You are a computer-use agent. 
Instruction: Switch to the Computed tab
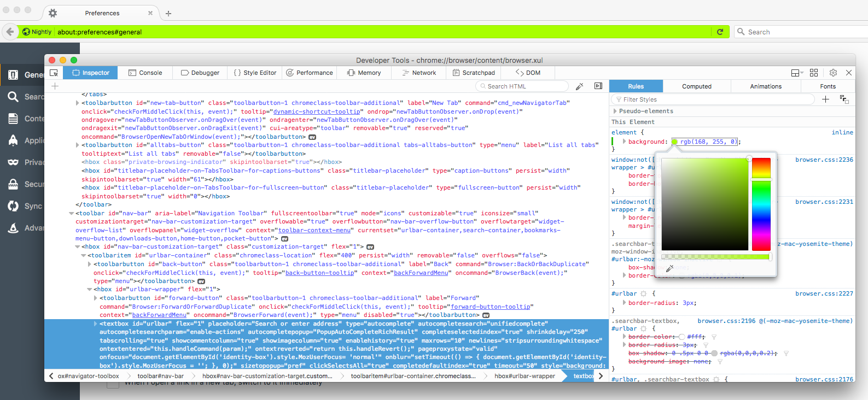pyautogui.click(x=696, y=86)
